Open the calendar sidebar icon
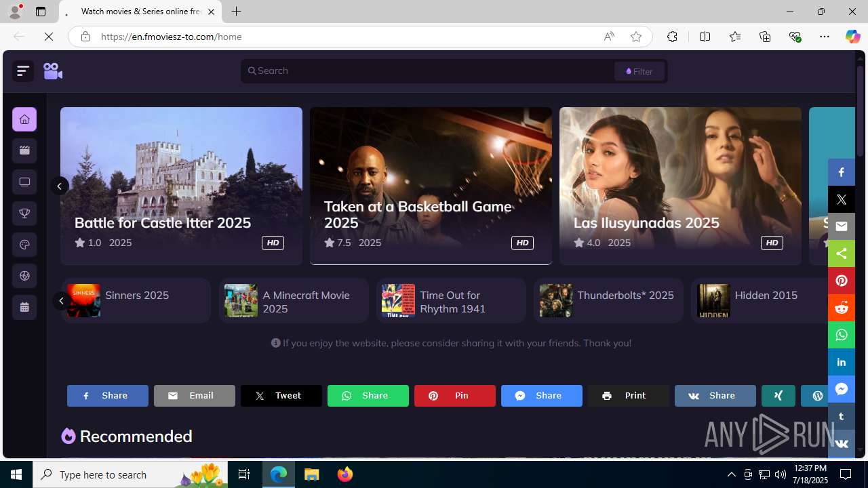868x488 pixels. (24, 307)
